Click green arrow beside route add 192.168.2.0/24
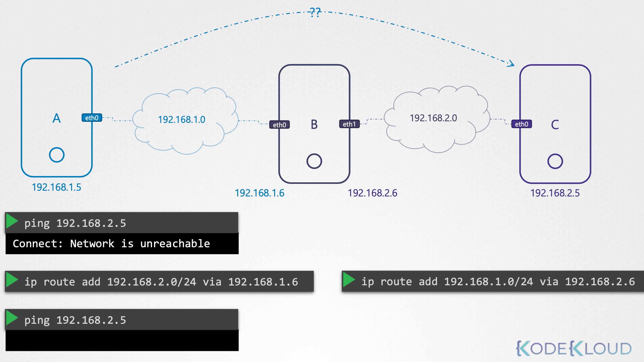The width and height of the screenshot is (644, 362). click(12, 280)
